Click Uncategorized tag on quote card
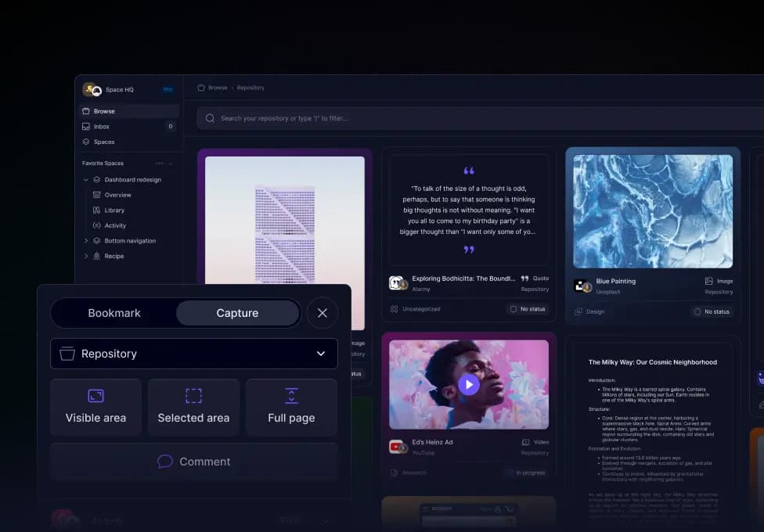The image size is (764, 532). [415, 309]
